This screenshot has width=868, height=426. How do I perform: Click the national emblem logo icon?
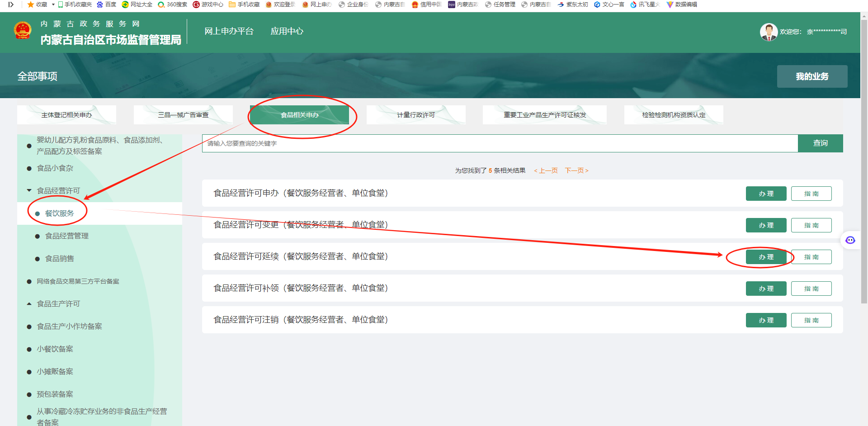click(23, 31)
